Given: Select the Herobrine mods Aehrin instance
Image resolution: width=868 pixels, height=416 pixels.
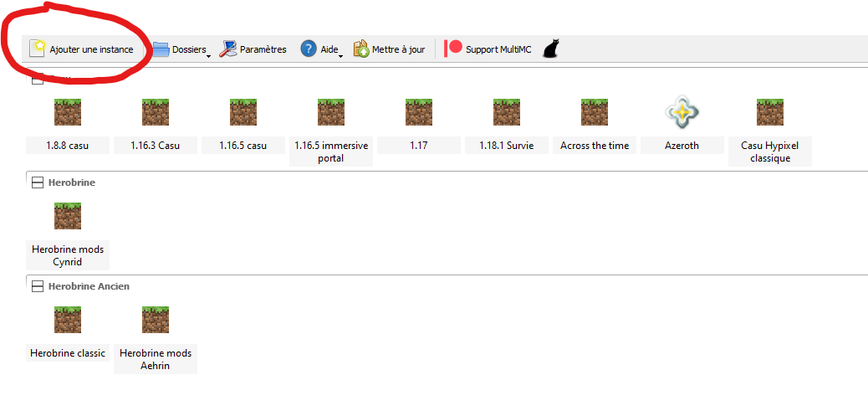Looking at the screenshot, I should pyautogui.click(x=156, y=340).
